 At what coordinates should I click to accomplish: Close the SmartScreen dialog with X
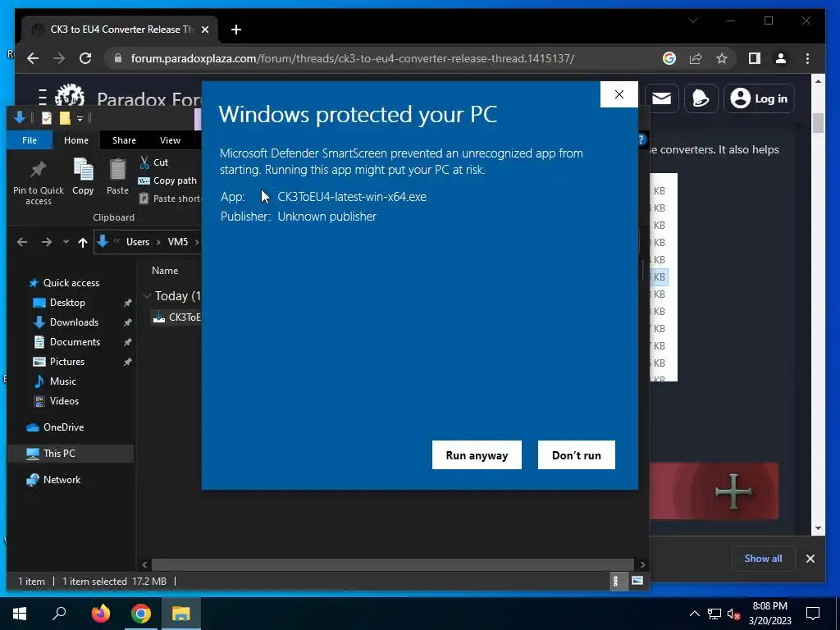click(619, 94)
